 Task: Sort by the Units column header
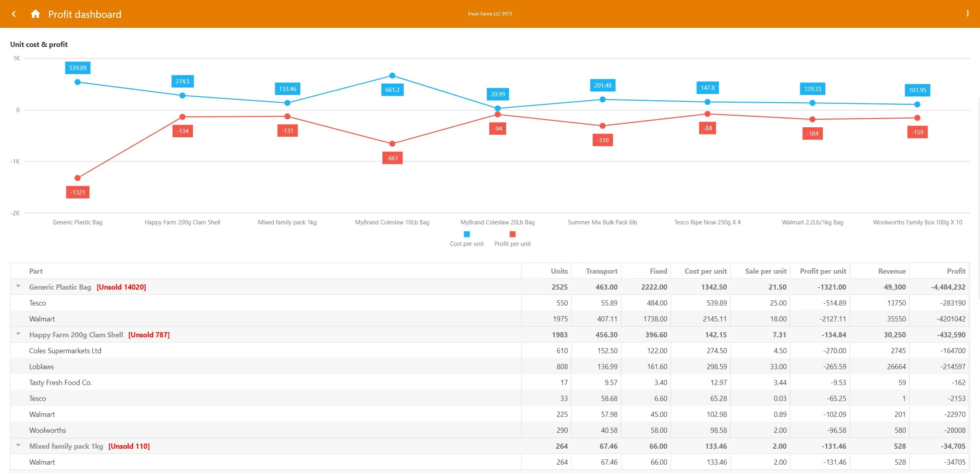click(x=559, y=271)
